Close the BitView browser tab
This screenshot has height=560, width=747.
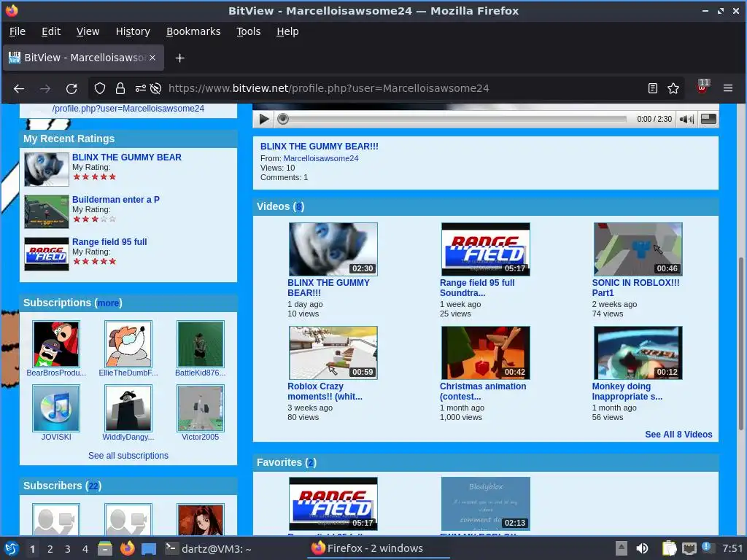(x=152, y=58)
